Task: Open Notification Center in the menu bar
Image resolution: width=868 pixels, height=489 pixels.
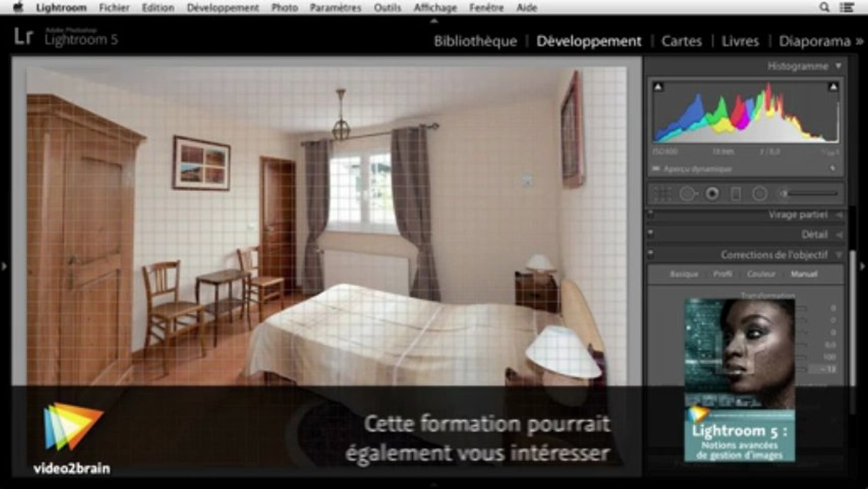Action: [846, 7]
